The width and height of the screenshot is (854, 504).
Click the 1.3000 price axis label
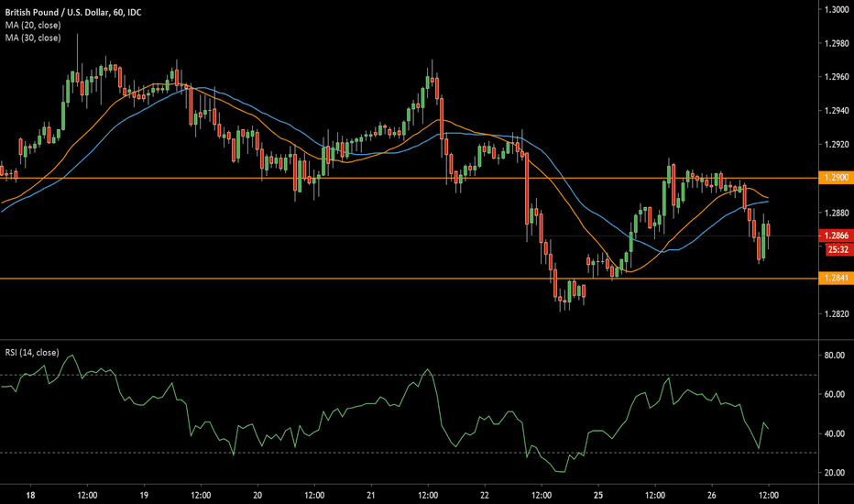coord(835,9)
